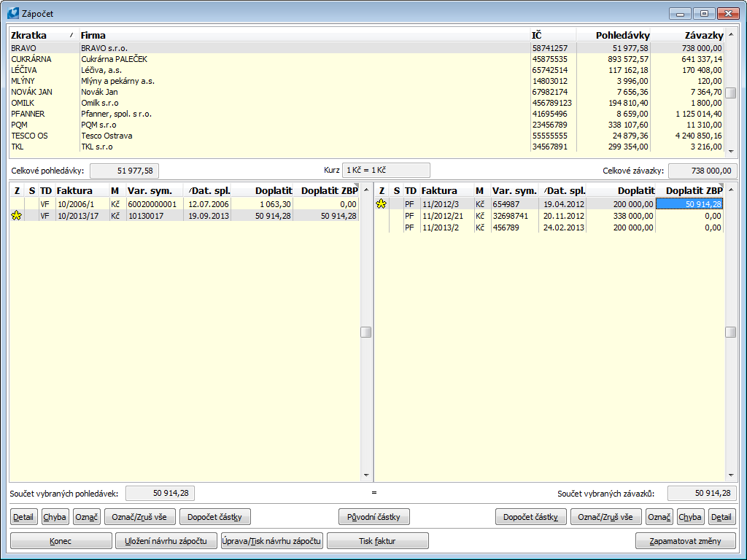The image size is (747, 560).
Task: Close the form with Konec
Action: (61, 541)
